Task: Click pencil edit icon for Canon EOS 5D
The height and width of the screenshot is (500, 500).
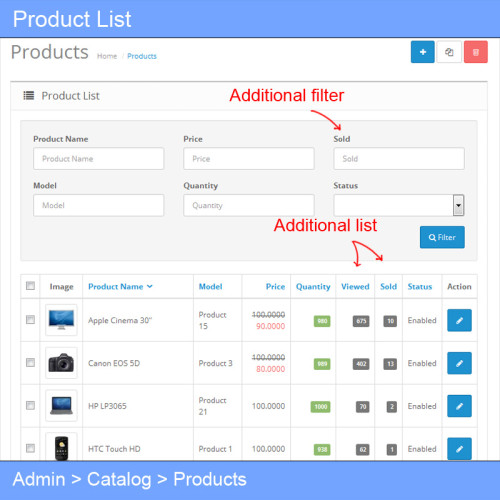Action: click(459, 363)
